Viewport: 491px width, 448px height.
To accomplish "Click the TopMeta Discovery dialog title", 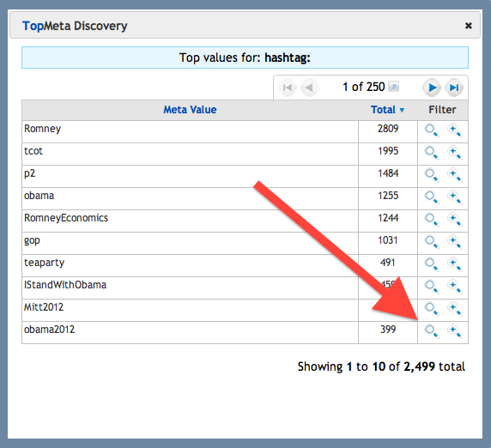I will click(x=75, y=26).
